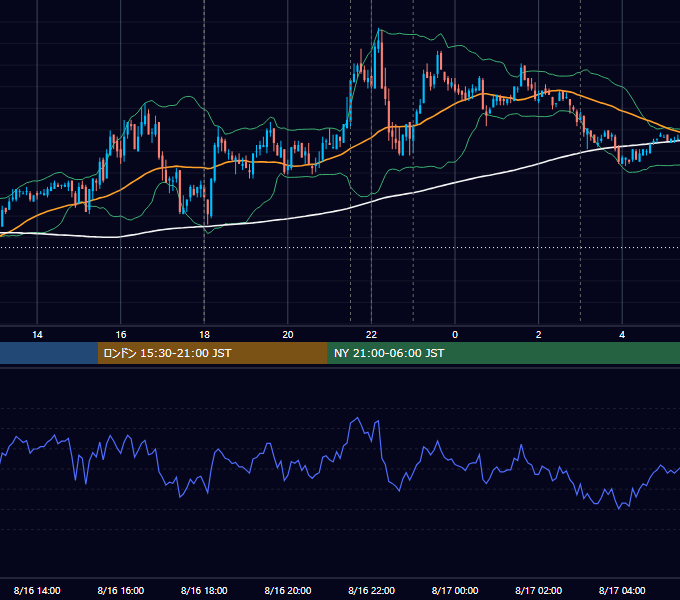Click the oscillator peak near 8/16 22:00
The height and width of the screenshot is (600, 680).
(357, 418)
